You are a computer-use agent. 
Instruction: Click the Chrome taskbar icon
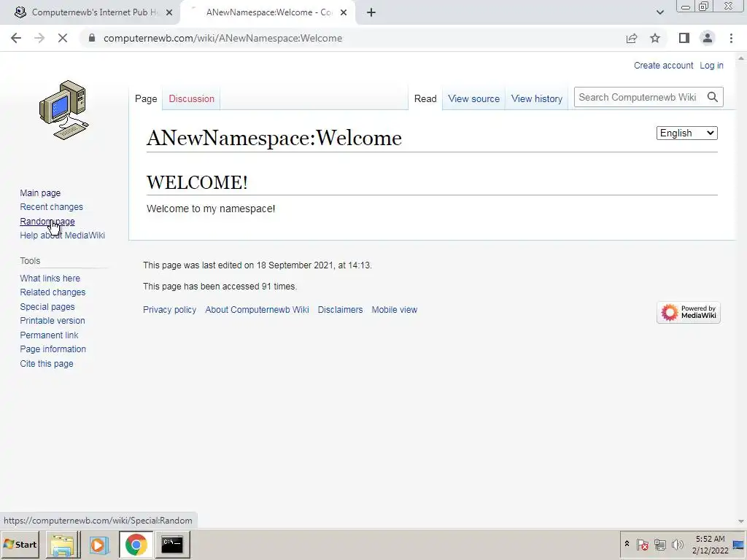point(136,545)
